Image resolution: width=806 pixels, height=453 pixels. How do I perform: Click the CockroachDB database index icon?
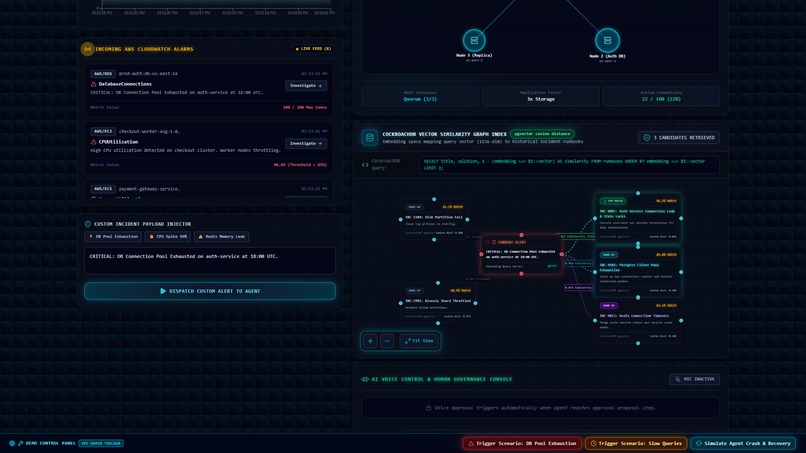coord(369,137)
